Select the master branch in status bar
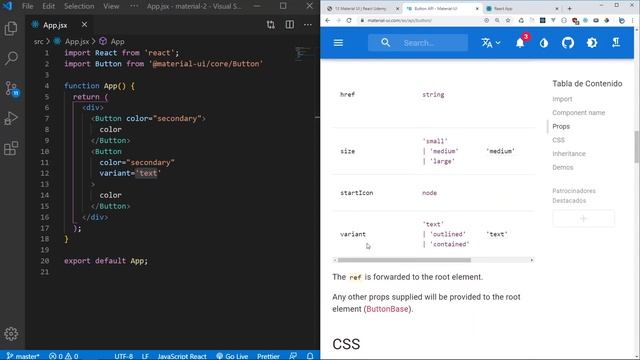Image resolution: width=640 pixels, height=360 pixels. [x=23, y=356]
